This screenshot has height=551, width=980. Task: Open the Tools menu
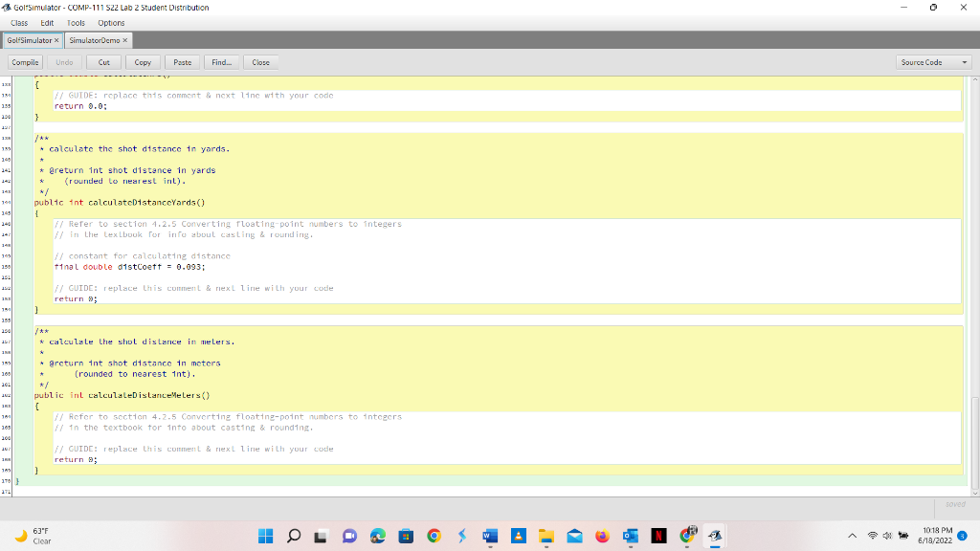(x=76, y=23)
